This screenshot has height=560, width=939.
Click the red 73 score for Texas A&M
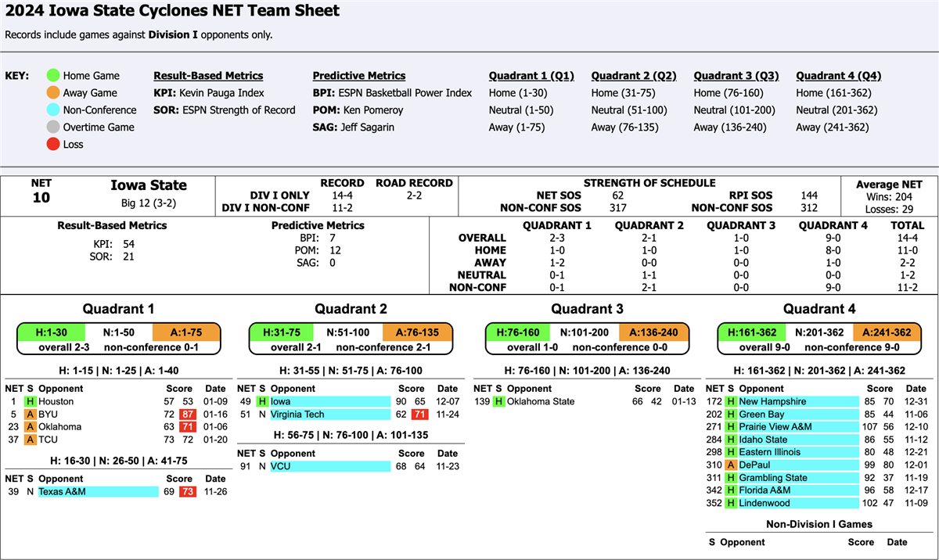click(x=188, y=492)
